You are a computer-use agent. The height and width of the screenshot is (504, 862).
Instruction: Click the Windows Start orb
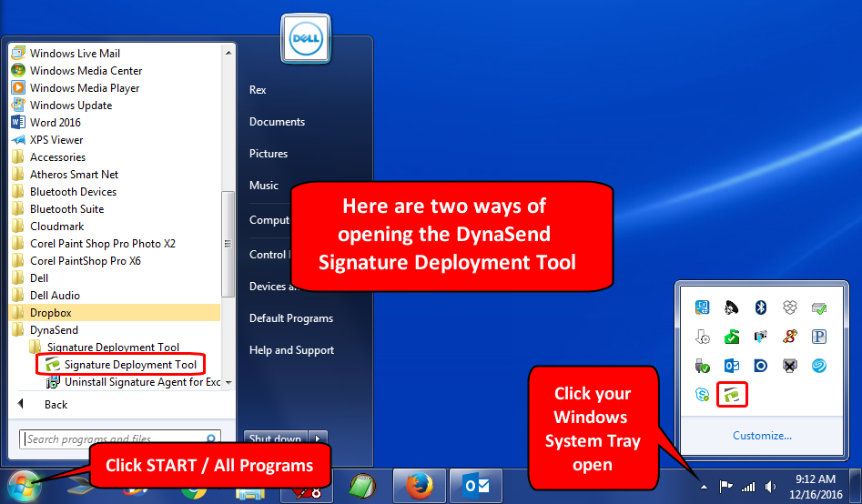coord(24,487)
